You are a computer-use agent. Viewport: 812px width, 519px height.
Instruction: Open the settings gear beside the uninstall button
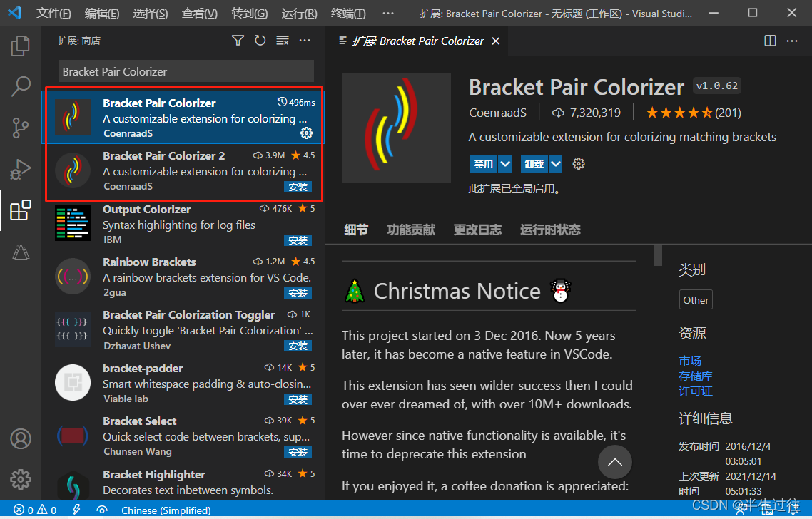579,164
